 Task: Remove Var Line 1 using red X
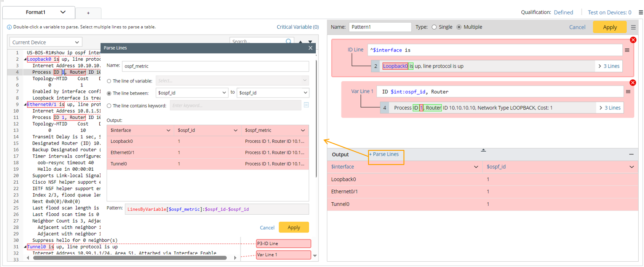[x=632, y=83]
